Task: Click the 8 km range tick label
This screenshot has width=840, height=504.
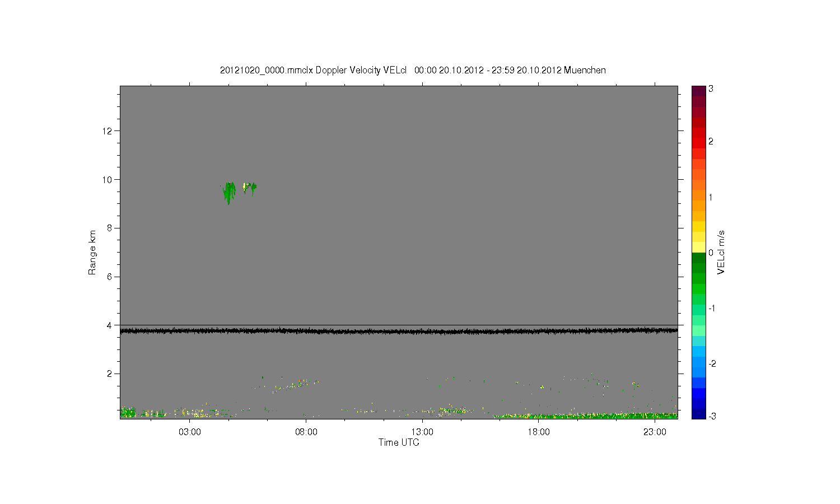Action: pos(110,228)
